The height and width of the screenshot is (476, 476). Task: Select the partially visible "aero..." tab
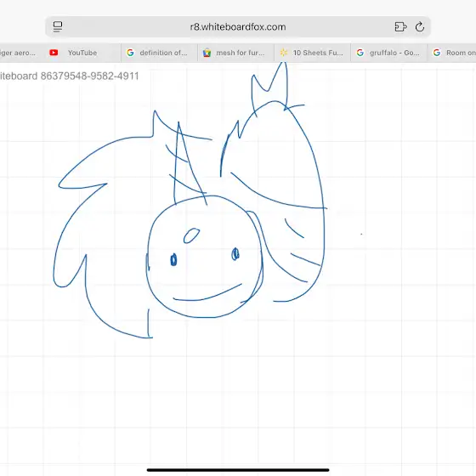[x=22, y=53]
